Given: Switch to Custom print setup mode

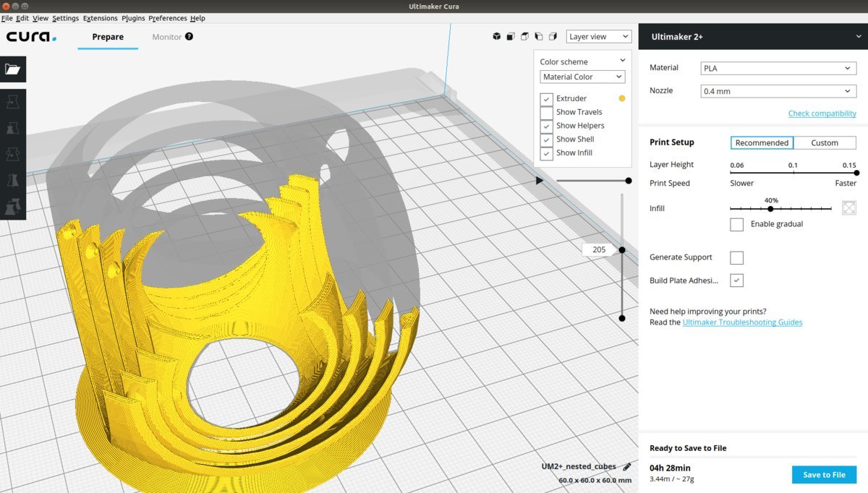Looking at the screenshot, I should [825, 143].
